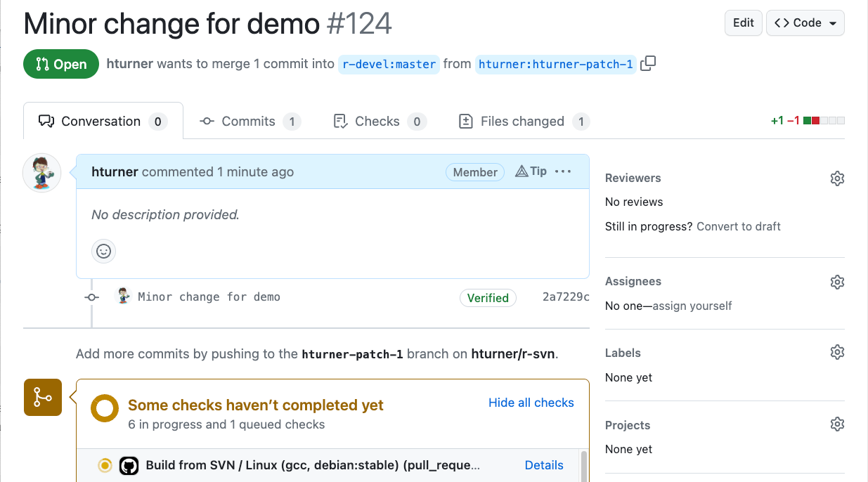Click the r-devel:master base branch label
Viewport: 868px width, 482px height.
point(389,65)
